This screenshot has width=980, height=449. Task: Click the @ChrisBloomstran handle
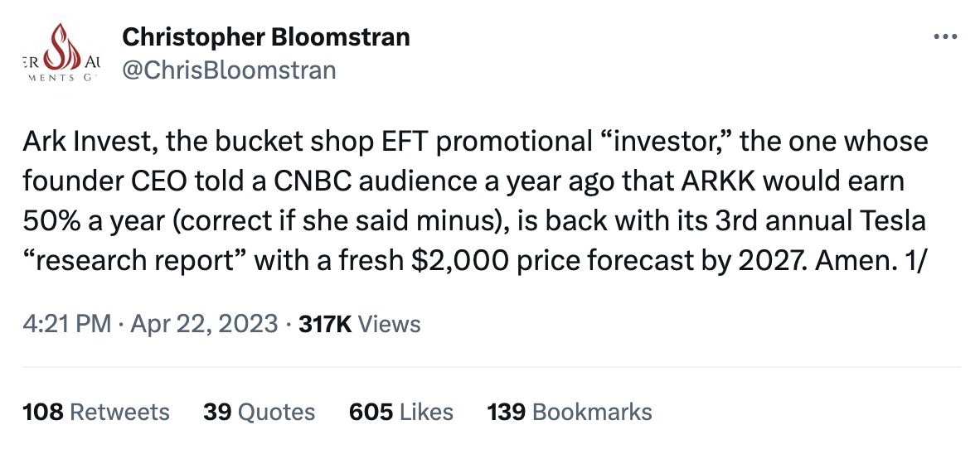coord(229,70)
